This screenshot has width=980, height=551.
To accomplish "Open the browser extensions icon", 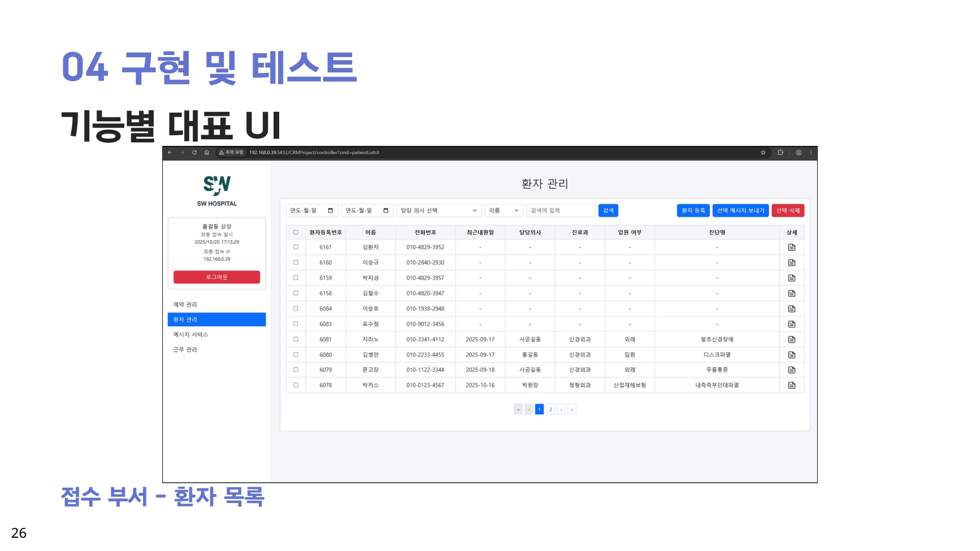I will coord(780,153).
